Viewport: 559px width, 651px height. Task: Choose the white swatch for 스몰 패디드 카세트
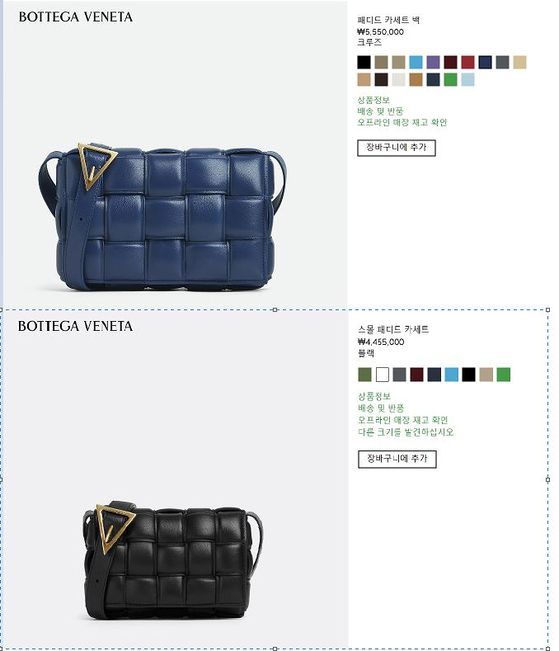382,374
